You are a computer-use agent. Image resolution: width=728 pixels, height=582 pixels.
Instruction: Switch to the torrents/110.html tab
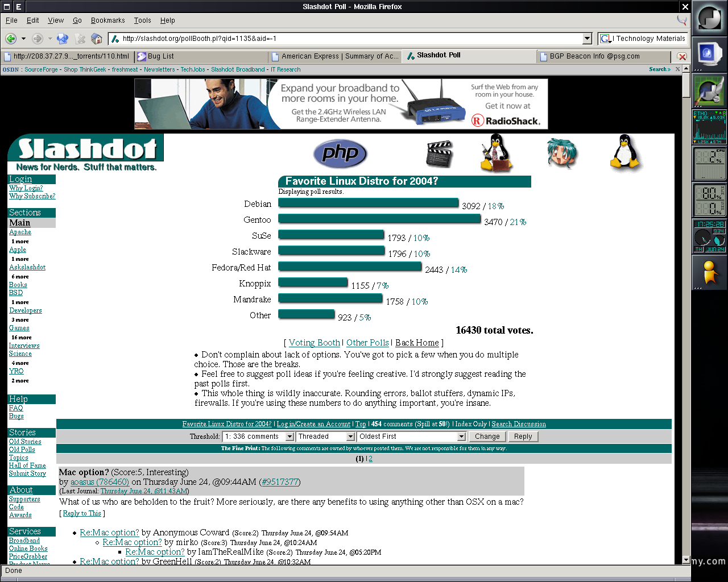[67, 56]
